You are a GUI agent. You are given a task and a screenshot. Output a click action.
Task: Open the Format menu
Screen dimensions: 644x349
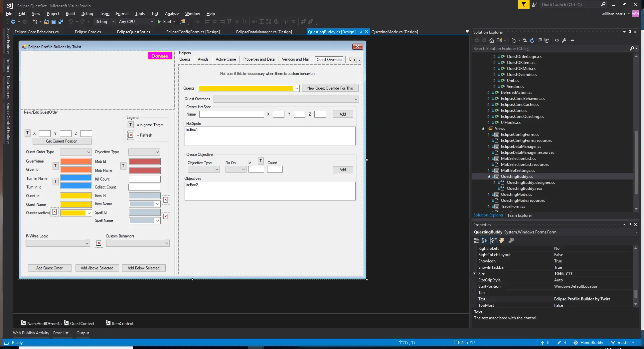pyautogui.click(x=122, y=14)
